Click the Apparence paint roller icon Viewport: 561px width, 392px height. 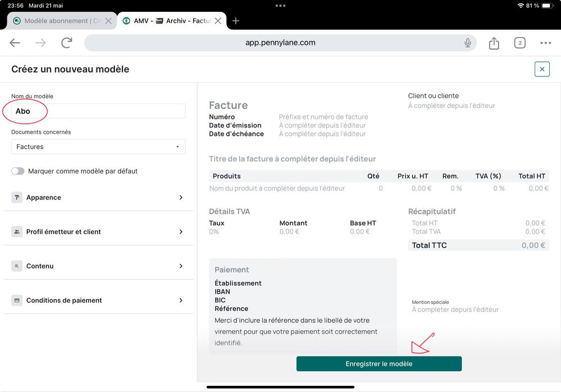(x=17, y=198)
